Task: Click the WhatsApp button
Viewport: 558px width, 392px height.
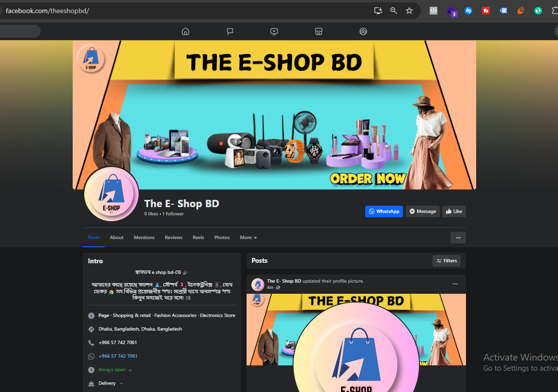Action: 384,211
